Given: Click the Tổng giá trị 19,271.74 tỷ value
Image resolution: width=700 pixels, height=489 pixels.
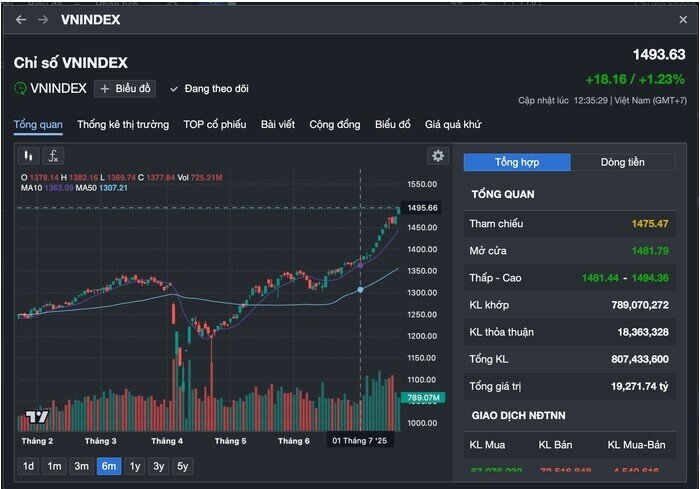Looking at the screenshot, I should tap(640, 386).
